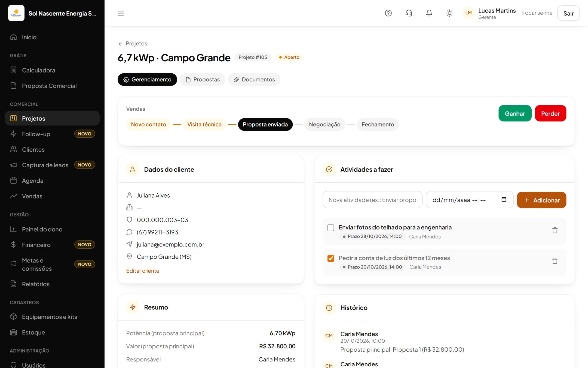The height and width of the screenshot is (368, 588).
Task: Open Clientes sidebar item
Action: tap(52, 150)
